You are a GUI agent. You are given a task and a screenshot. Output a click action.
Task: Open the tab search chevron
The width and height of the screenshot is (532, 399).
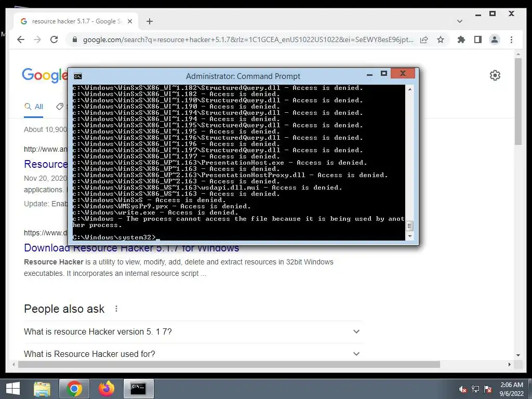pyautogui.click(x=460, y=21)
